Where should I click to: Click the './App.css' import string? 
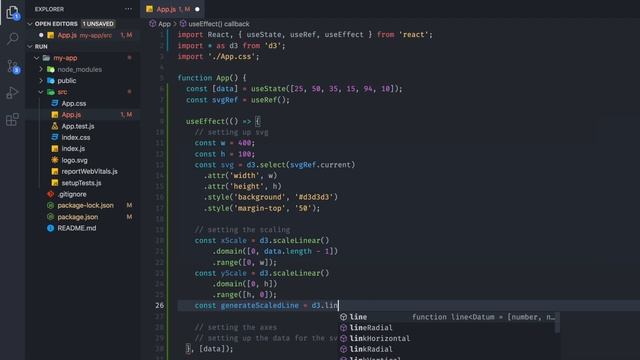(x=231, y=56)
